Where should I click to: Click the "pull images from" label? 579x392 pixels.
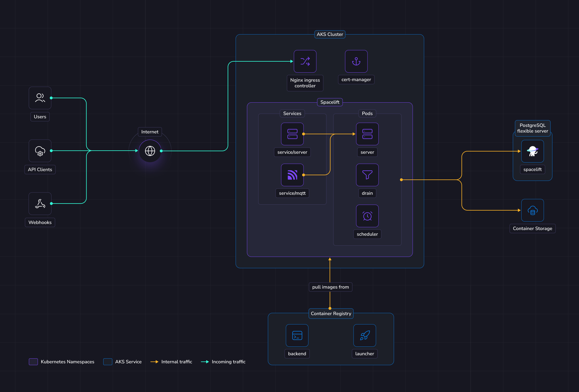click(330, 287)
